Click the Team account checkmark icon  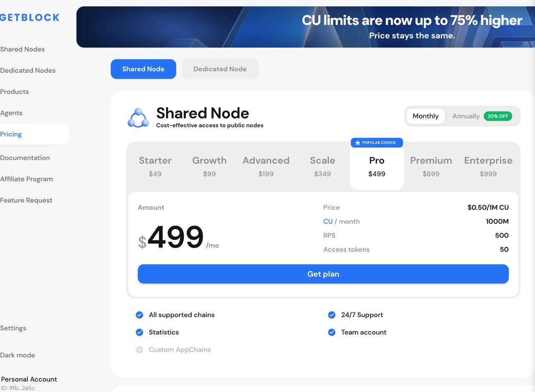[331, 332]
